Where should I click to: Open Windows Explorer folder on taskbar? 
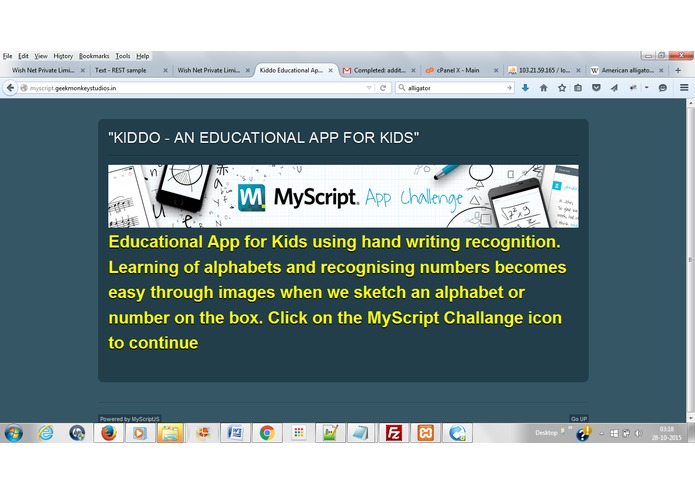[171, 433]
